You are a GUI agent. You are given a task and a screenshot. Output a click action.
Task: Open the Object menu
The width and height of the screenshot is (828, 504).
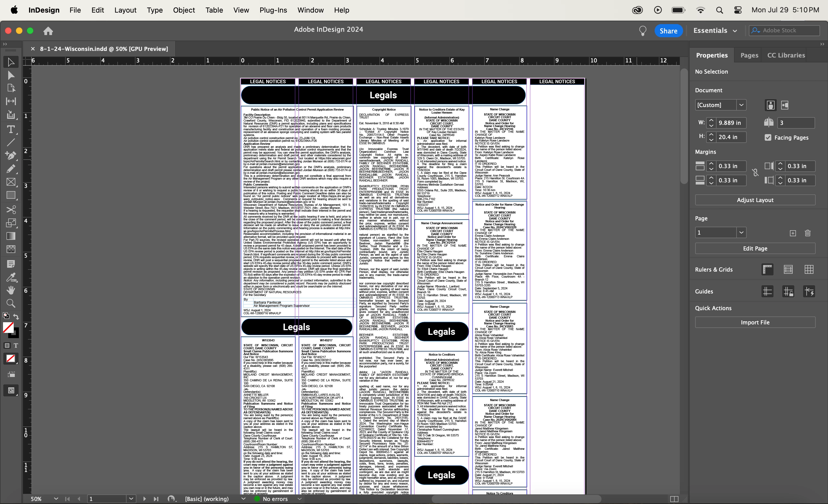[184, 10]
